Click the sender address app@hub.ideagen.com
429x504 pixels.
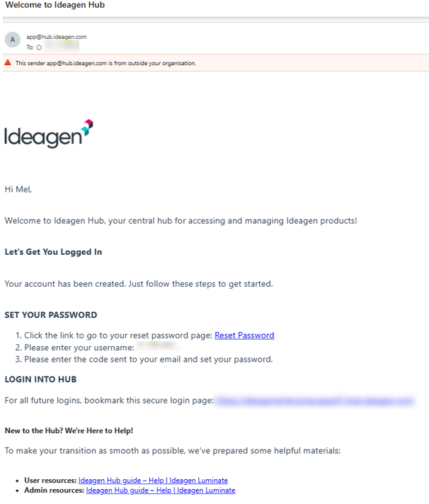coord(57,37)
